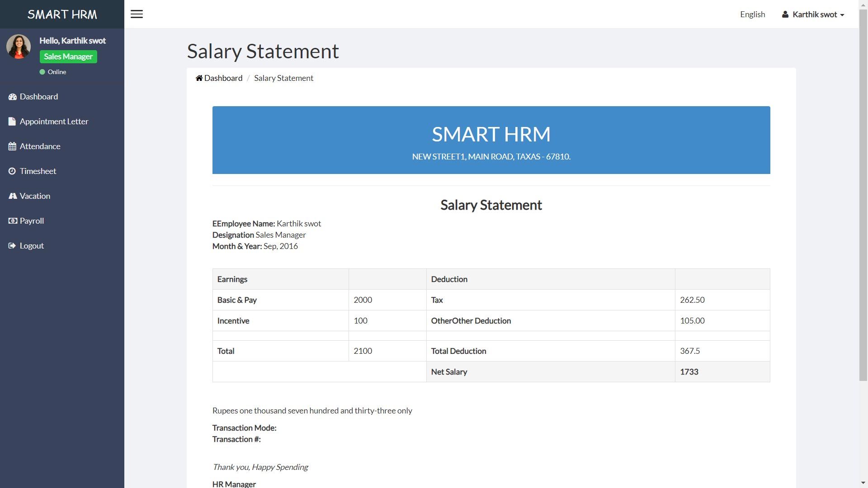
Task: Click the Vacation road icon
Action: 12,196
